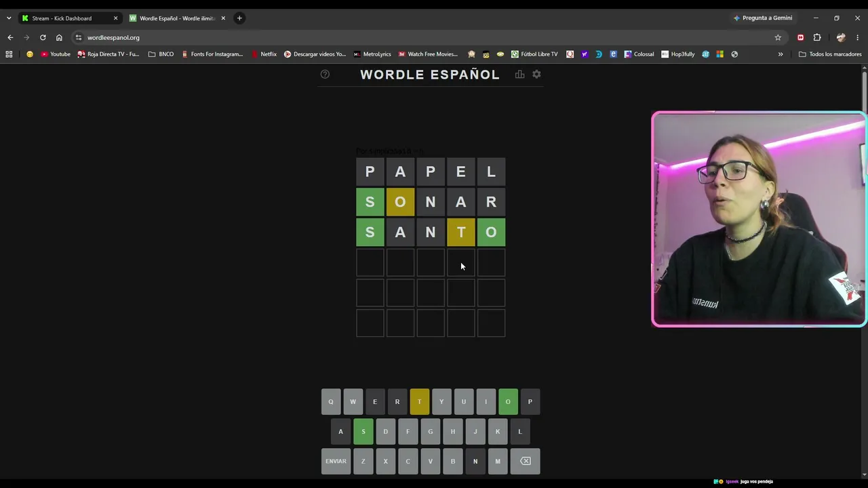Viewport: 868px width, 488px height.
Task: View site information icon in address bar
Action: coord(79,37)
